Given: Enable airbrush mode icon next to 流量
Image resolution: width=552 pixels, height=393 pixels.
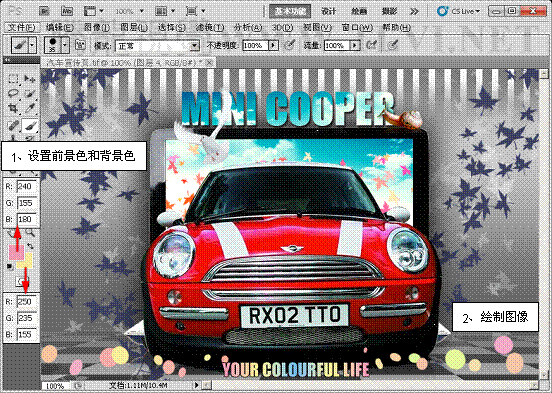Looking at the screenshot, I should pos(371,45).
